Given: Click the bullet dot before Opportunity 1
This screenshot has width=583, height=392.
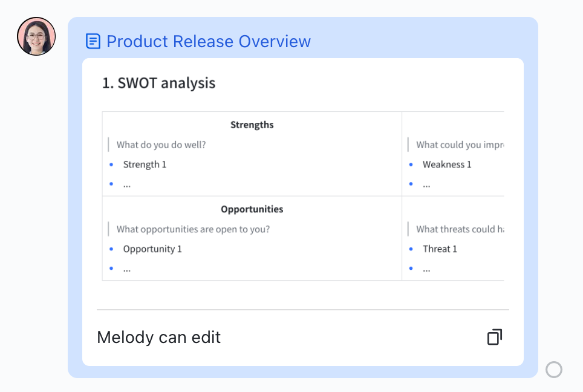Looking at the screenshot, I should coord(111,249).
